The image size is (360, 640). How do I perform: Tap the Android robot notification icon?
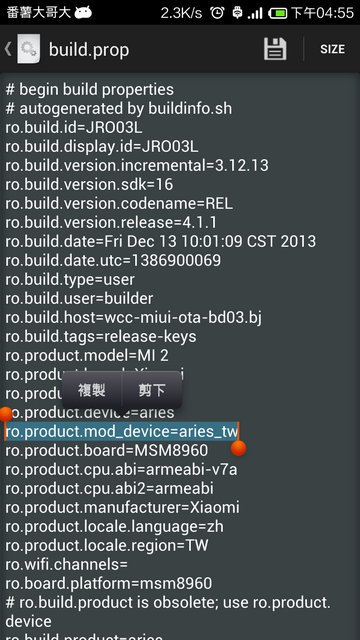click(x=83, y=12)
